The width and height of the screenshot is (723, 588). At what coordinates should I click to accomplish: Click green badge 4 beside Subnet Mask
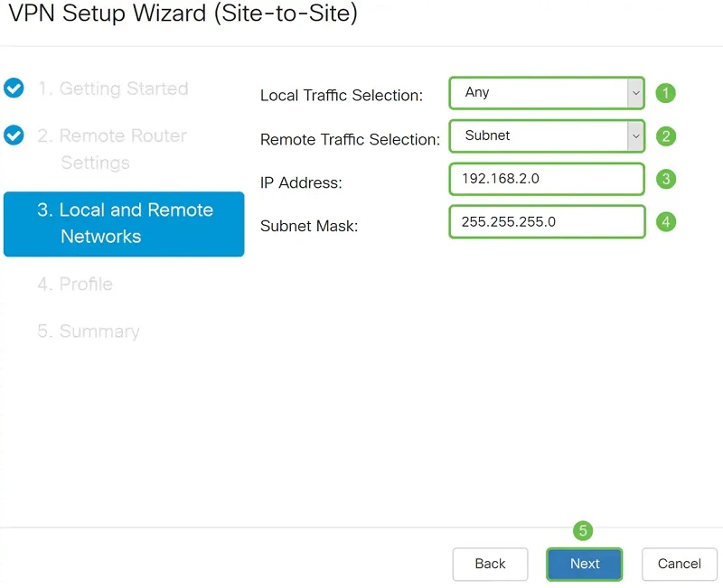(x=666, y=221)
